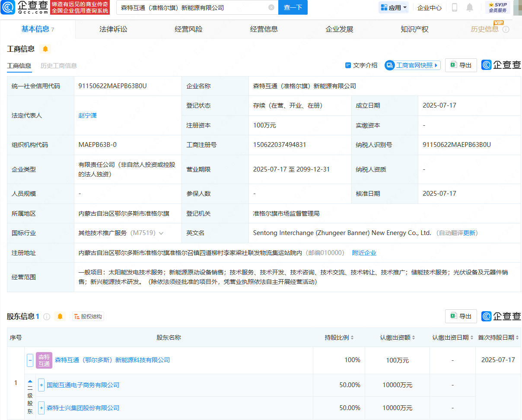Click the 查一下 search button

[x=293, y=8]
